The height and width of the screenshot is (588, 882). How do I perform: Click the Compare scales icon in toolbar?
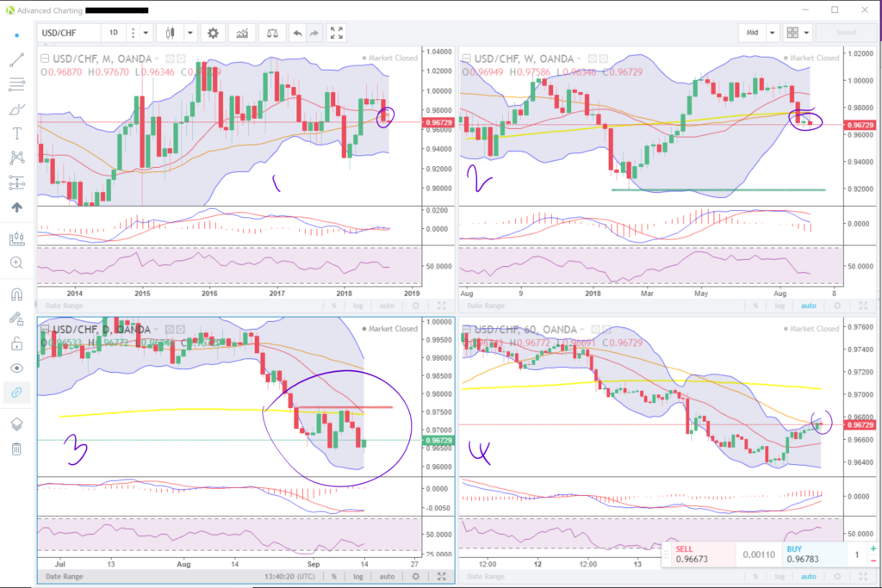(x=273, y=33)
